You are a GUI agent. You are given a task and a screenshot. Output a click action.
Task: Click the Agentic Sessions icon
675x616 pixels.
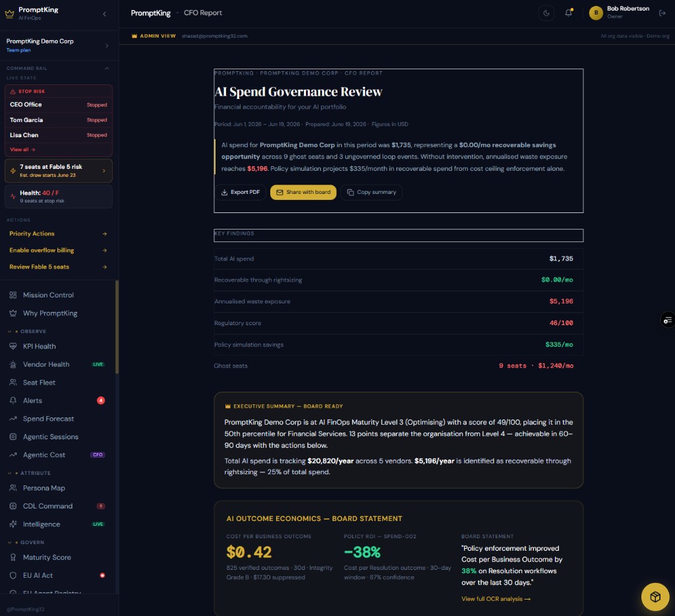[x=13, y=437]
